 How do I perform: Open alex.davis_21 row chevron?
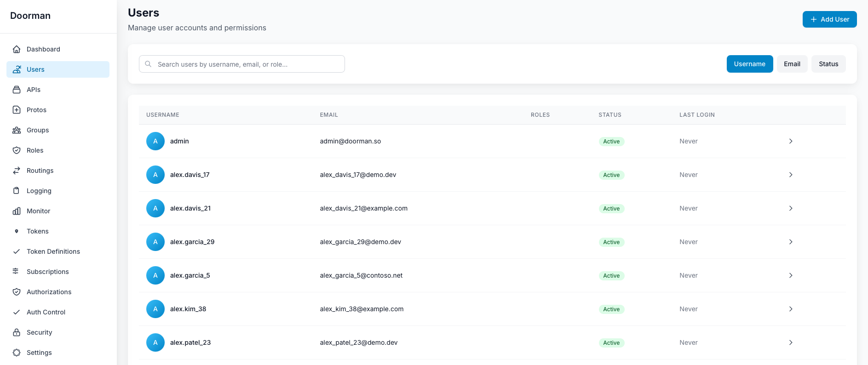point(791,208)
